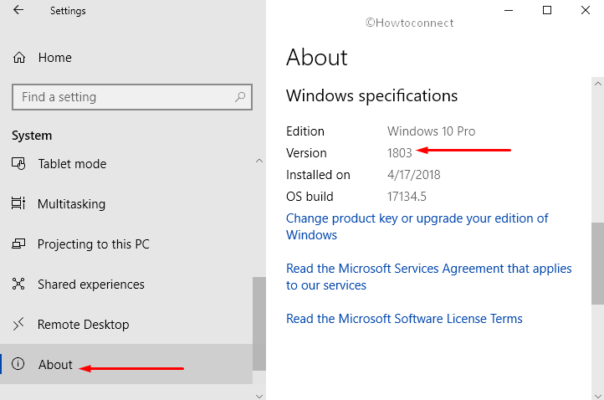Click the Tablet mode icon
This screenshot has height=400, width=604.
(18, 164)
